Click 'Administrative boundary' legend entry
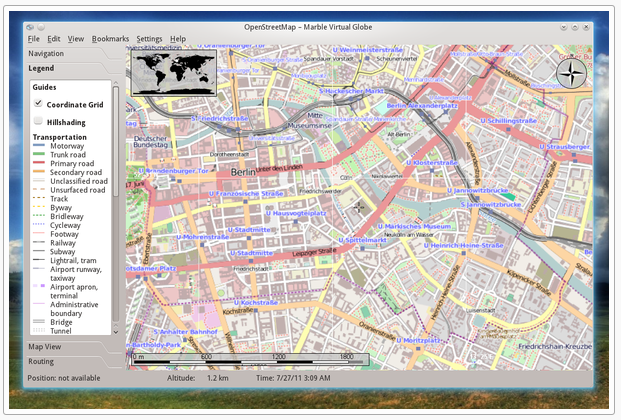The width and height of the screenshot is (621, 420). tap(74, 309)
